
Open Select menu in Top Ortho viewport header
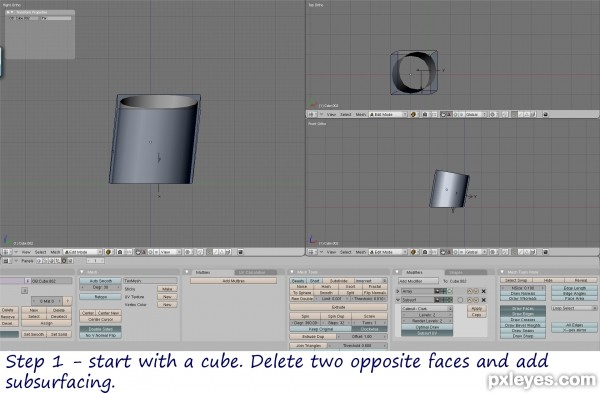click(x=346, y=114)
